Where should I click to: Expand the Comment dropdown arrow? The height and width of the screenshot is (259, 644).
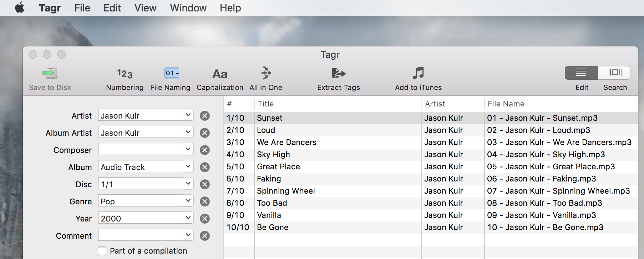(x=188, y=235)
